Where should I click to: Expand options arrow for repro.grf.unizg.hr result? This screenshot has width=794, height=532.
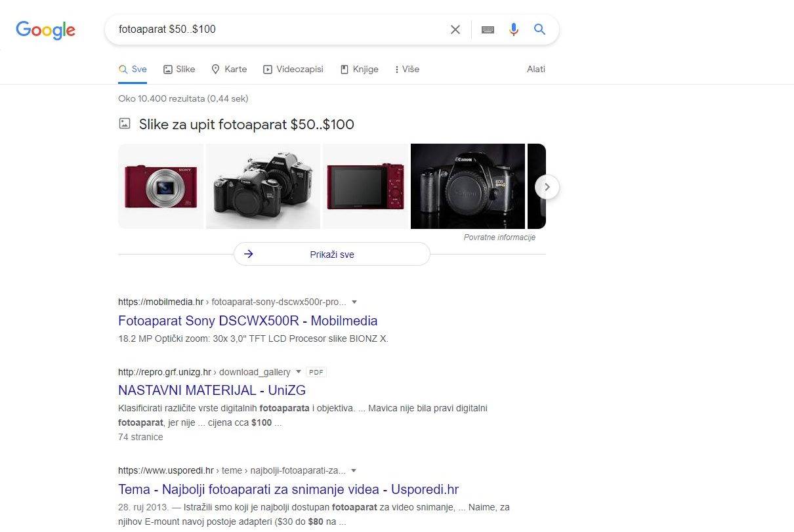[x=299, y=372]
